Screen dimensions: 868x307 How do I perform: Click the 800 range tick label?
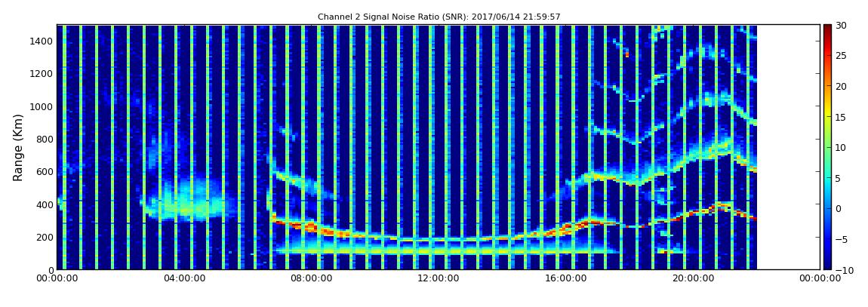click(x=45, y=140)
